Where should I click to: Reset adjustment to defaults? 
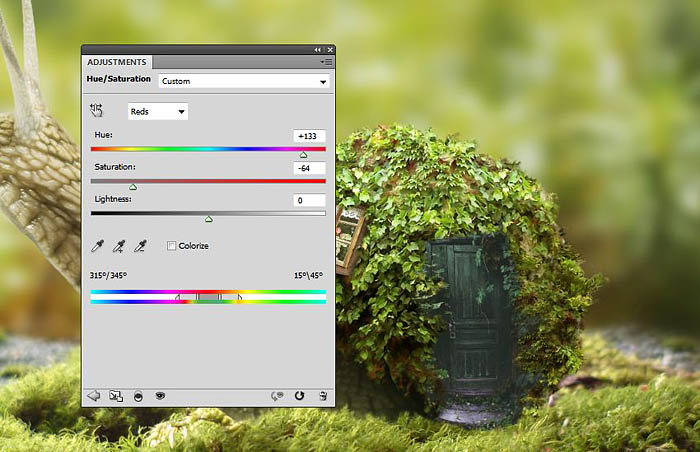click(x=300, y=396)
